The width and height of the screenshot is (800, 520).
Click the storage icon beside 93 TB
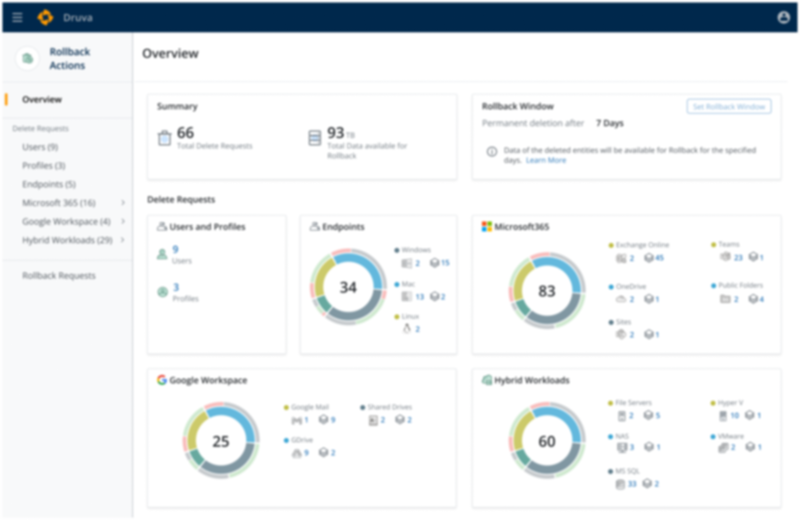[x=315, y=137]
